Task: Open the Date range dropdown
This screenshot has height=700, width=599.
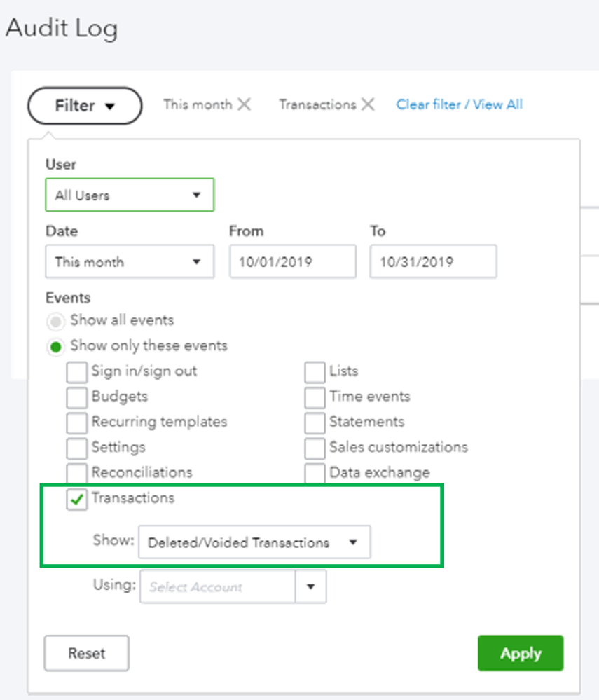Action: pos(129,262)
